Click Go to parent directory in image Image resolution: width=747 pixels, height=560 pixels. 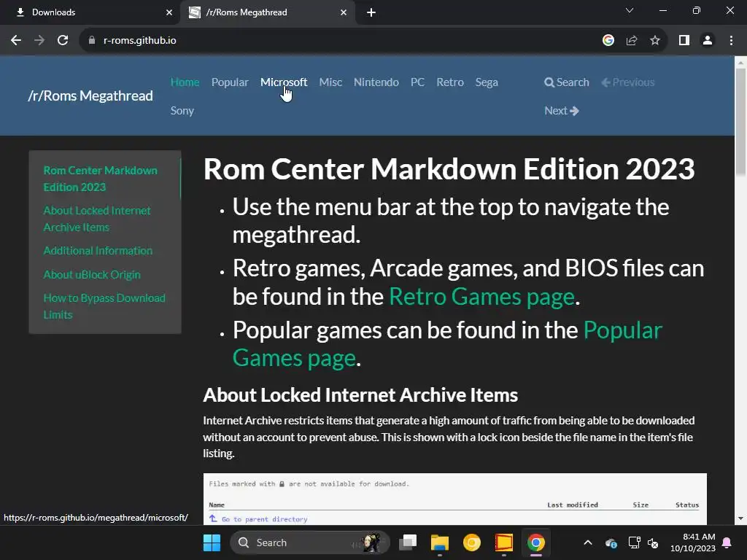tap(264, 519)
